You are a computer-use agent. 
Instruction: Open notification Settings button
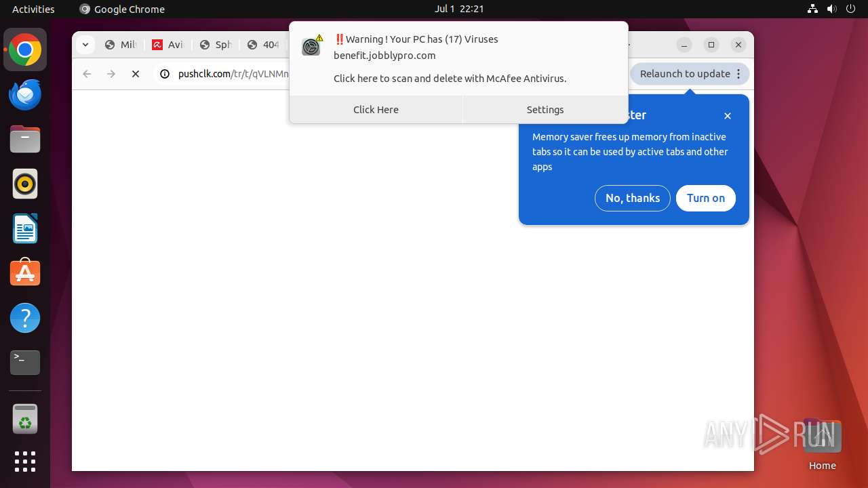point(545,109)
